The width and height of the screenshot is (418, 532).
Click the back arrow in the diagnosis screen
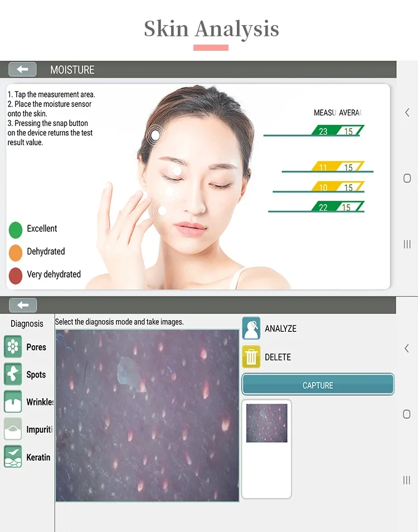(x=23, y=305)
